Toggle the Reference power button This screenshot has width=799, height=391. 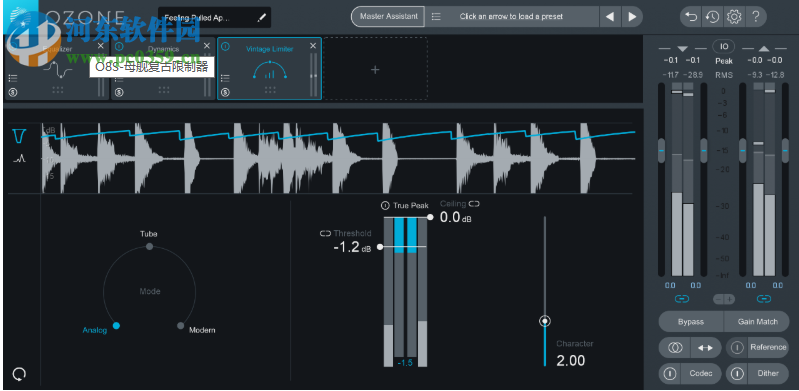coord(737,348)
